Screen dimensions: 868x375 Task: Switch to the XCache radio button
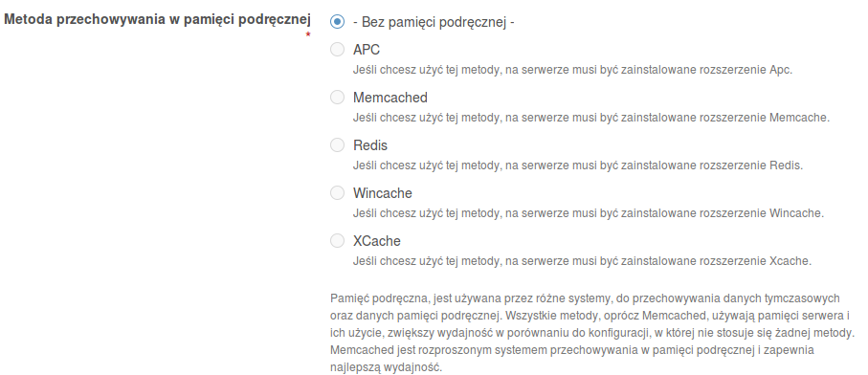click(x=337, y=241)
